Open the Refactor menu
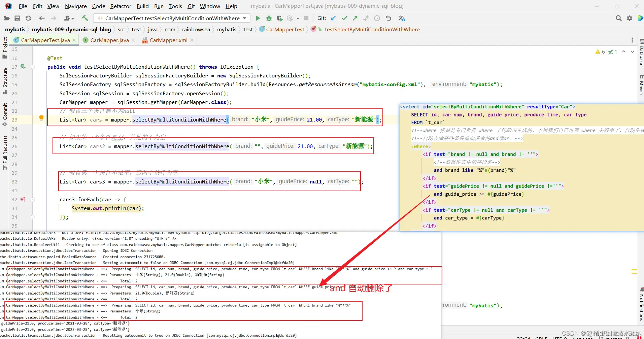 121,6
